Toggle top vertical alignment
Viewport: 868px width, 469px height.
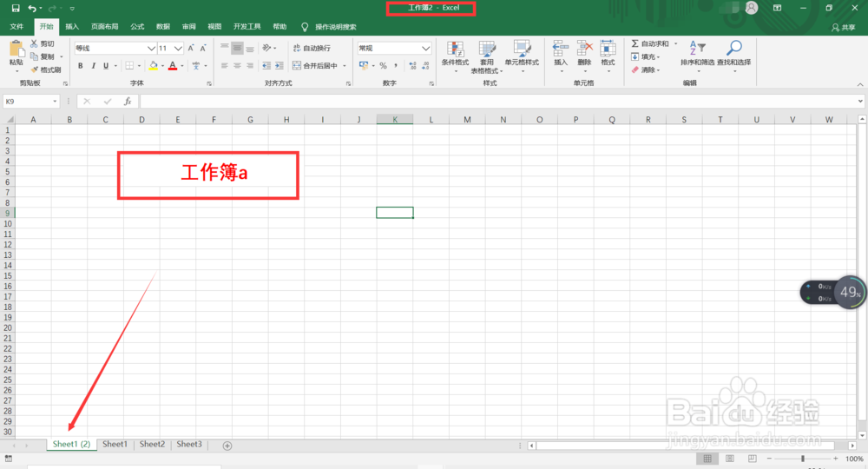point(224,48)
